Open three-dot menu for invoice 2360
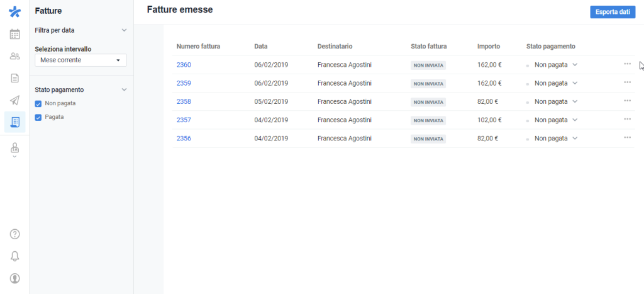Image resolution: width=644 pixels, height=294 pixels. coord(627,64)
